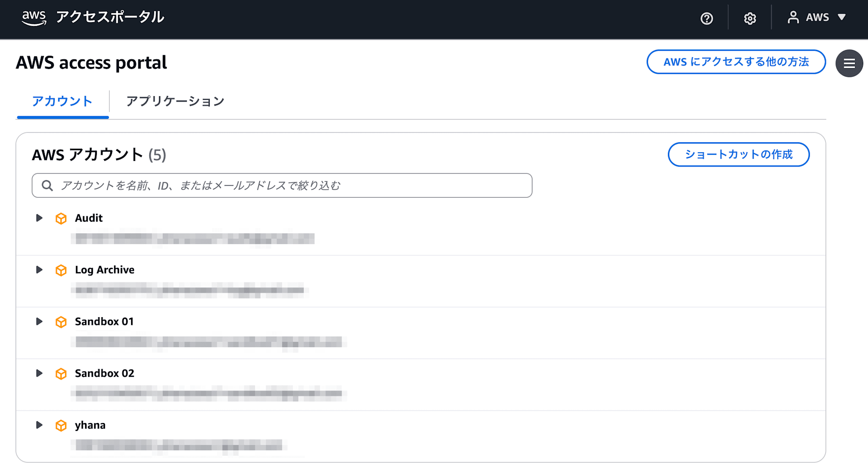The image size is (868, 472).
Task: Expand the Audit account details
Action: (39, 218)
